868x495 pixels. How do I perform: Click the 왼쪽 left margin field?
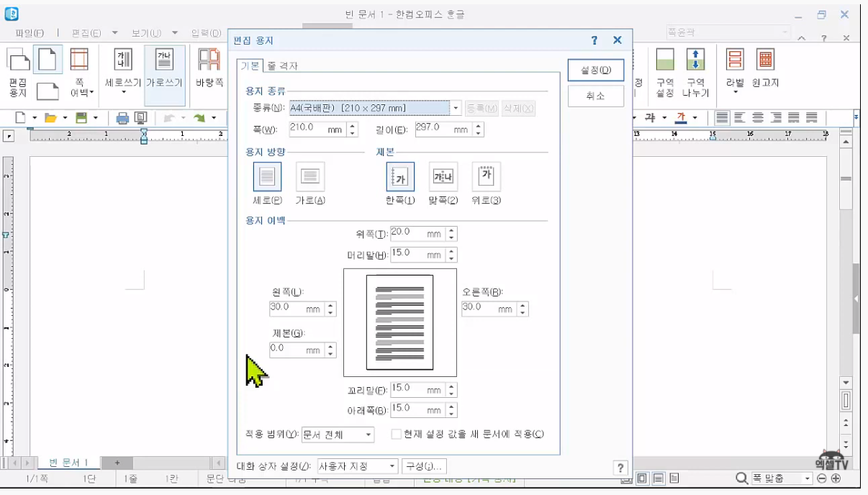pos(297,309)
